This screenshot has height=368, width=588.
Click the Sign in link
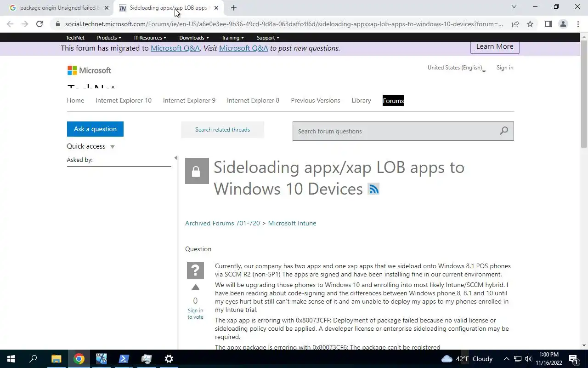(505, 68)
